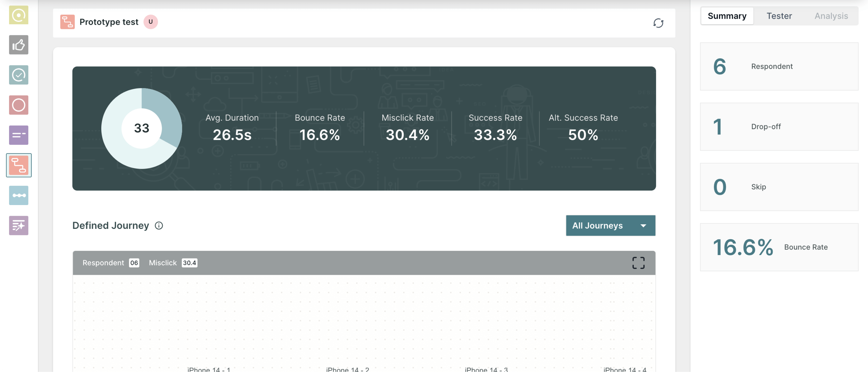Switch to the Tester tab
Screen dimensions: 868x372
pyautogui.click(x=779, y=16)
